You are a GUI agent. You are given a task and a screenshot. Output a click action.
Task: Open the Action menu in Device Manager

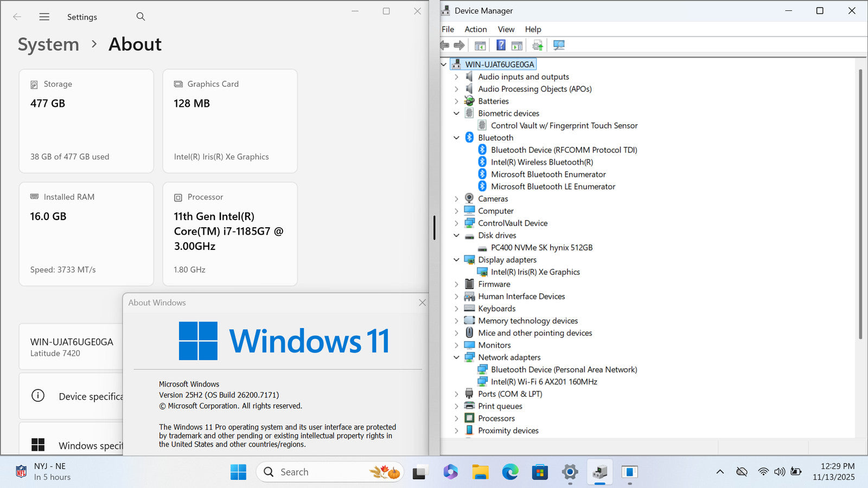pos(475,29)
